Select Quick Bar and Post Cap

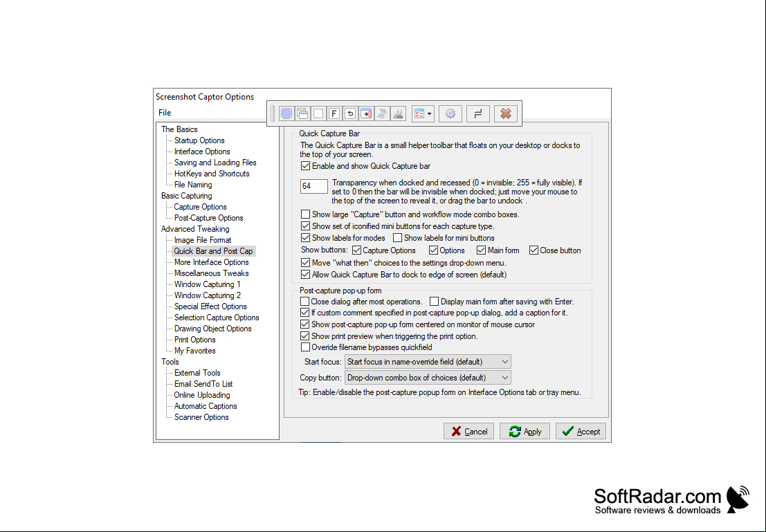click(214, 251)
